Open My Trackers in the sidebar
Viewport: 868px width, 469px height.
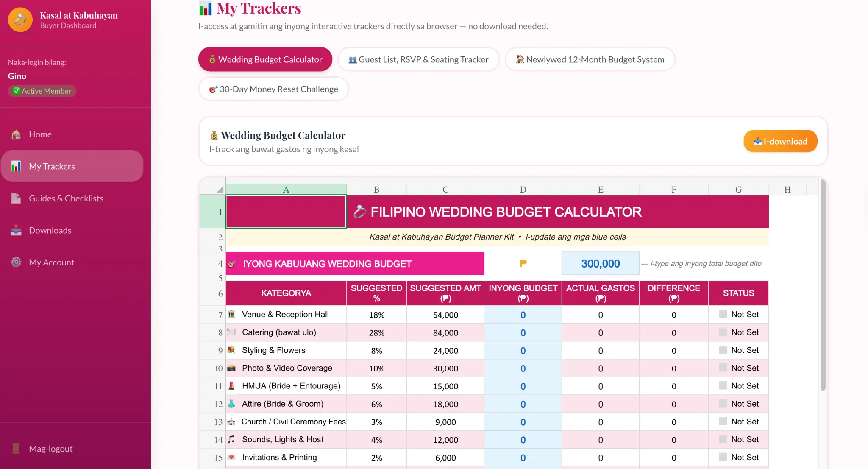(72, 166)
